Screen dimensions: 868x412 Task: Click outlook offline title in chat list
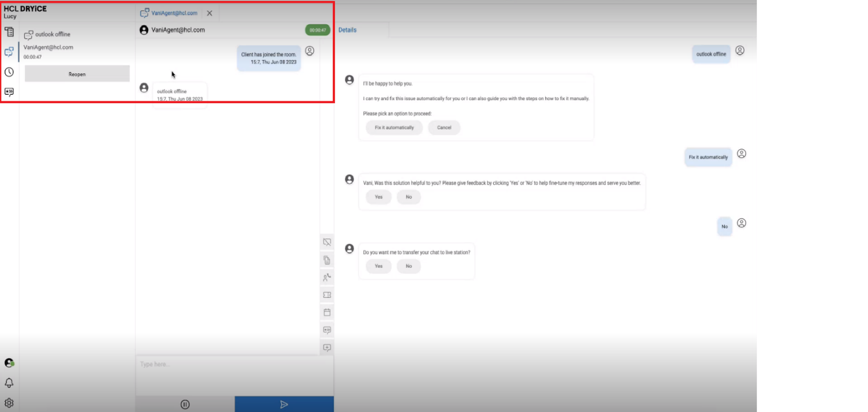tap(53, 35)
